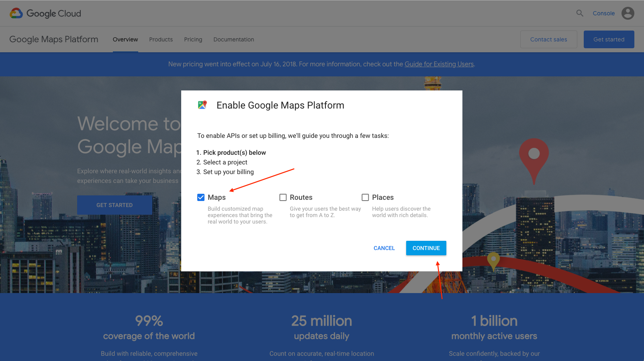Click the Google Cloud logo
This screenshot has width=644, height=361.
[45, 13]
